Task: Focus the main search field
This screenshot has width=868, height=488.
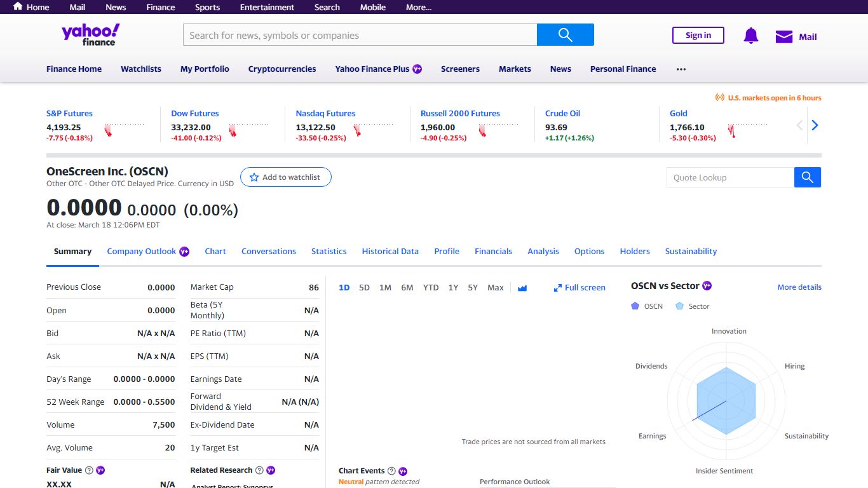Action: 360,35
